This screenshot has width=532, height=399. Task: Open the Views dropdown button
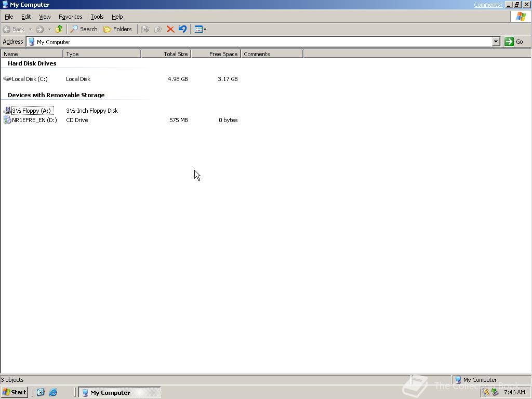pos(200,29)
